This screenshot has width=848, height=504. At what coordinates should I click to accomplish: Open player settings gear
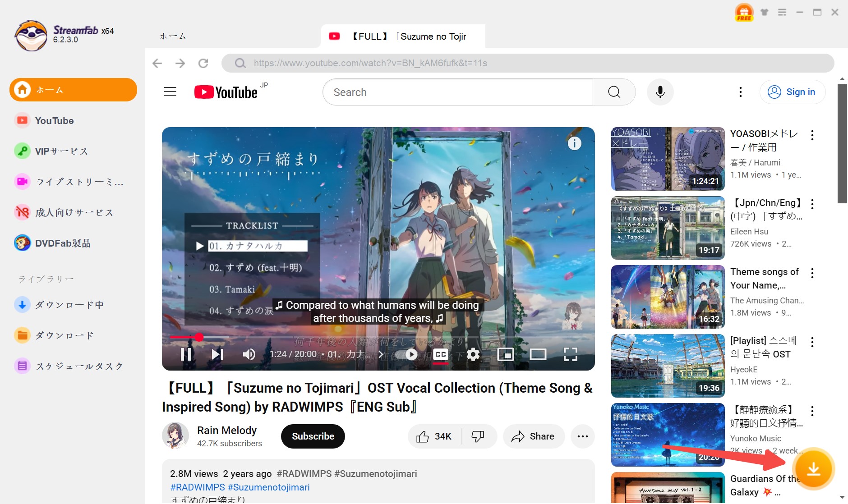tap(473, 354)
